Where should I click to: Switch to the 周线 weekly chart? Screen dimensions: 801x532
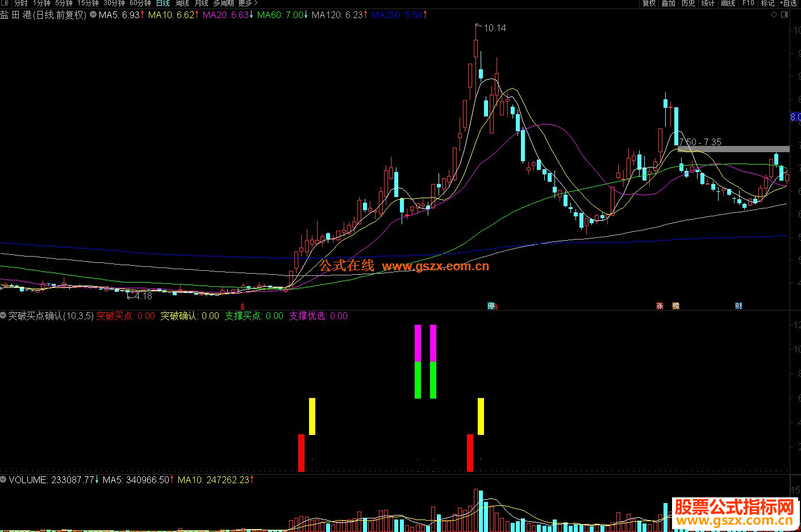182,3
